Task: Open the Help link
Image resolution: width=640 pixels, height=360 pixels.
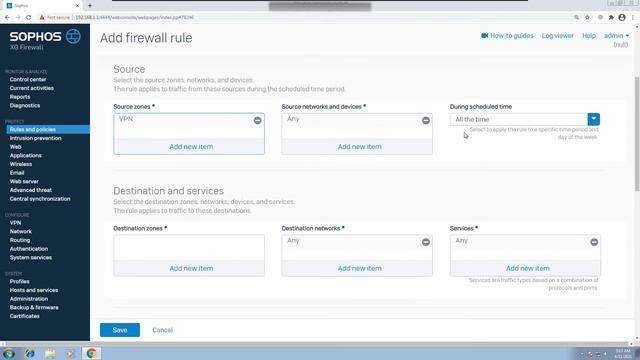Action: [x=589, y=36]
